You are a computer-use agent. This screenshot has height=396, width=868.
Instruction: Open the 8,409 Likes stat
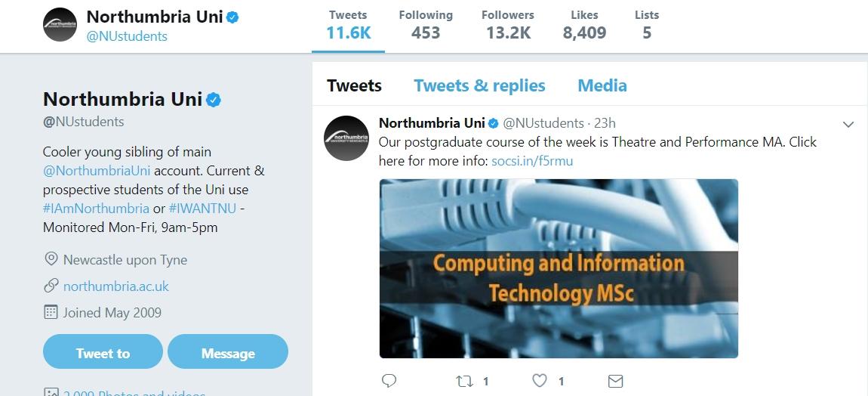[x=584, y=25]
